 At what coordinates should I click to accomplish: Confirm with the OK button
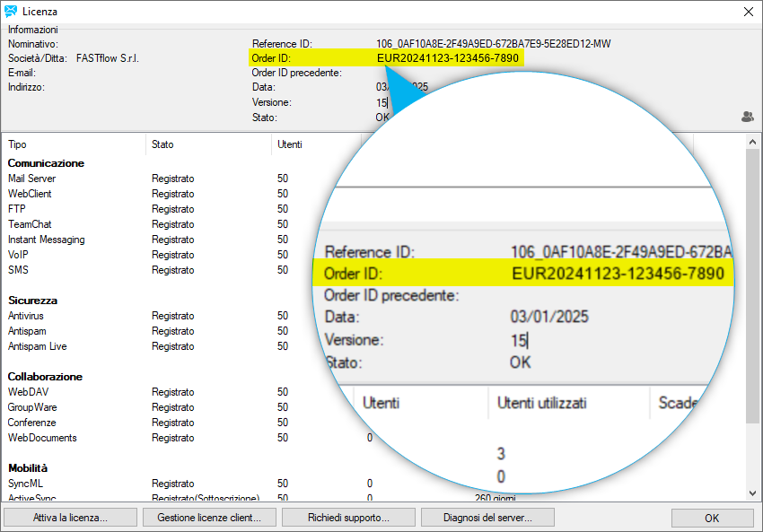(x=711, y=518)
